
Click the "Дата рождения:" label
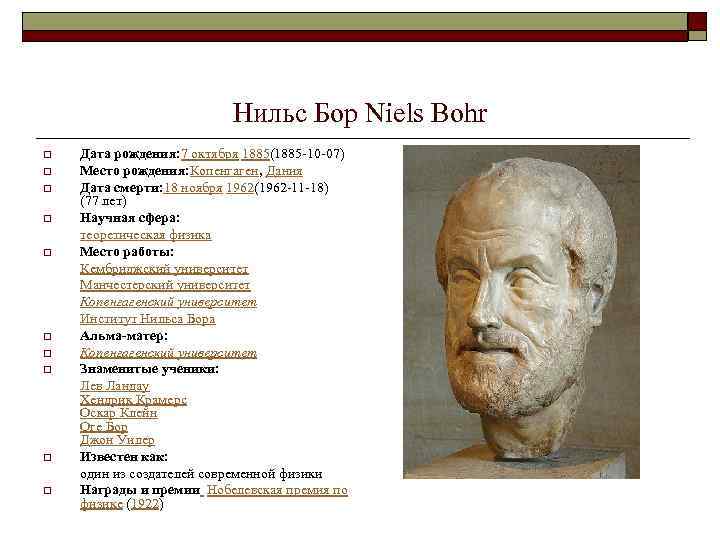tap(129, 154)
